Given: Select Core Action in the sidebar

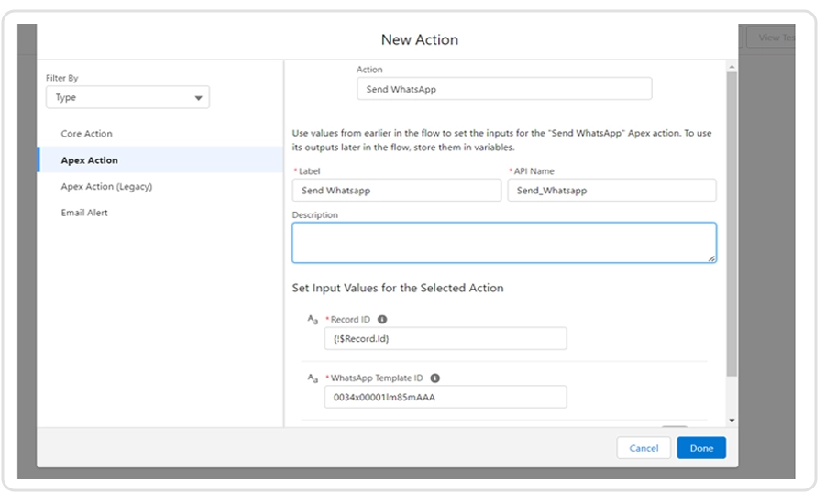Looking at the screenshot, I should (x=87, y=134).
